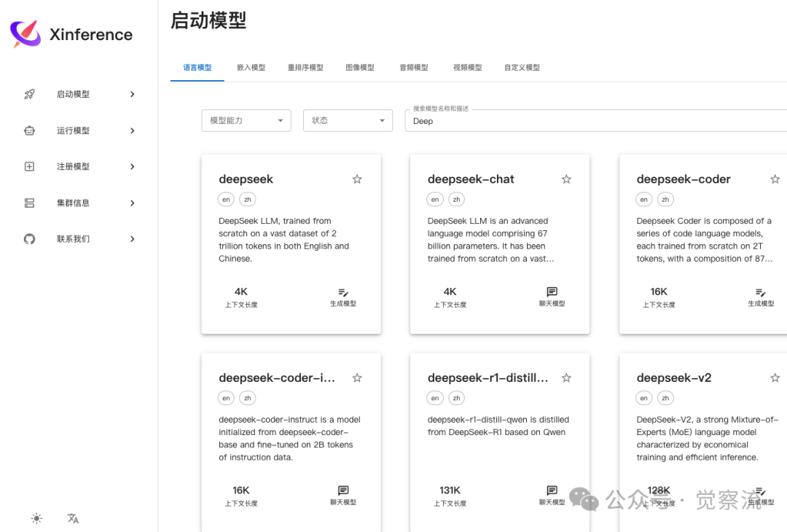Image resolution: width=787 pixels, height=532 pixels.
Task: Click 聊天模型 icon on deepseek-chat card
Action: tap(552, 292)
